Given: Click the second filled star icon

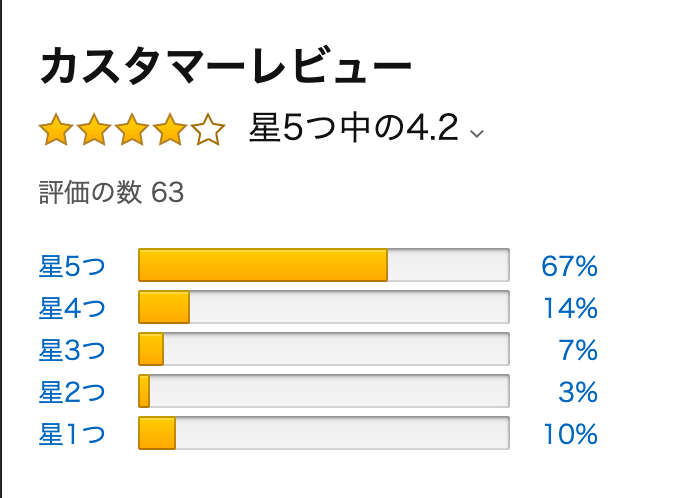Looking at the screenshot, I should (x=94, y=129).
